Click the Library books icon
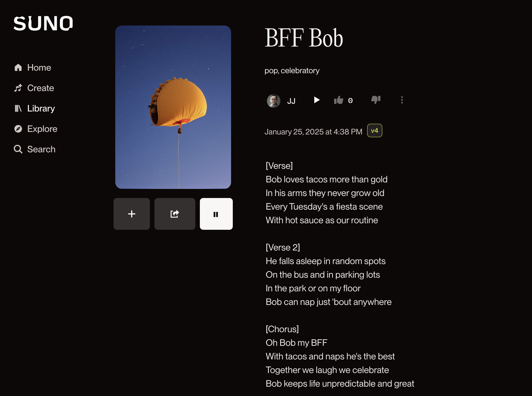Viewport: 532px width, 396px height. 18,108
